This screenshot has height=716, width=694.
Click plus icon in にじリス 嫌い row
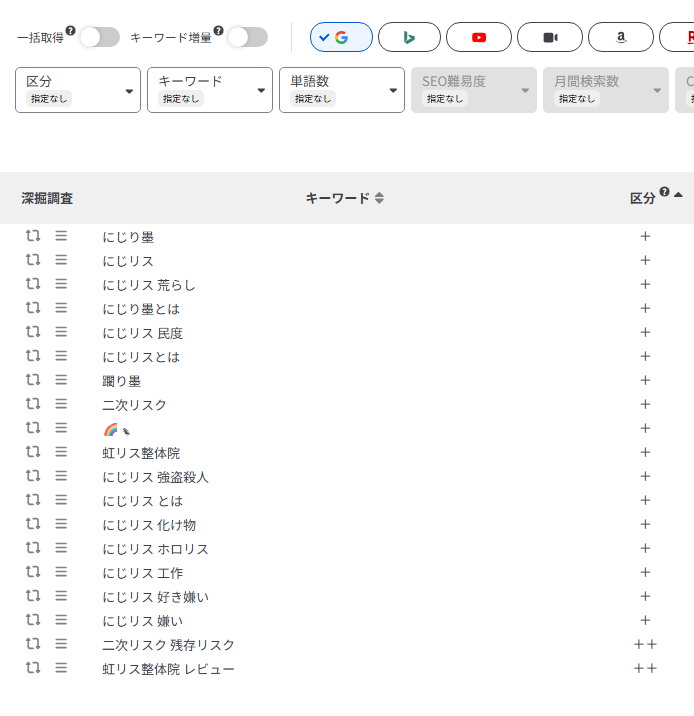click(645, 620)
